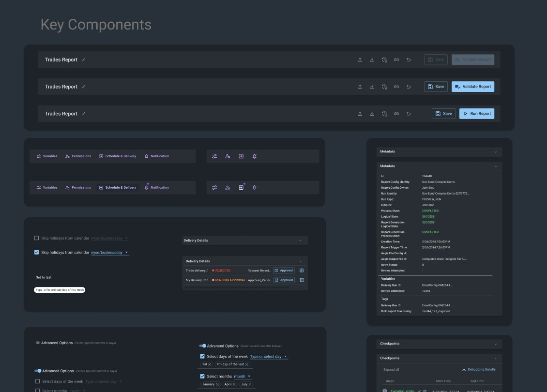Remove the January month chip

point(217,384)
